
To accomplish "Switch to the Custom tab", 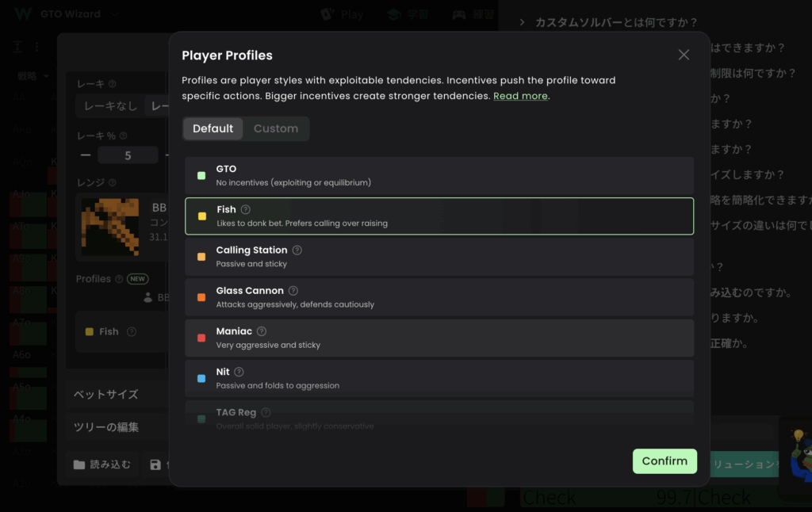I will click(x=276, y=128).
